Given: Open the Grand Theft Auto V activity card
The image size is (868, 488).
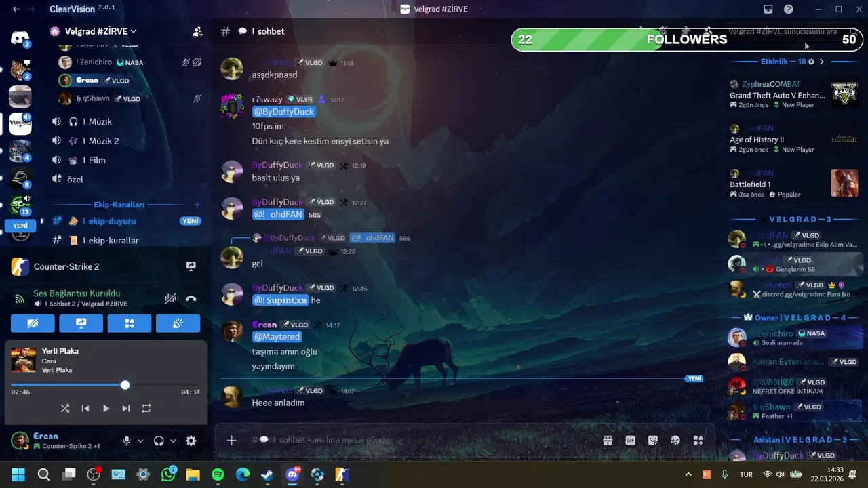Looking at the screenshot, I should [794, 94].
